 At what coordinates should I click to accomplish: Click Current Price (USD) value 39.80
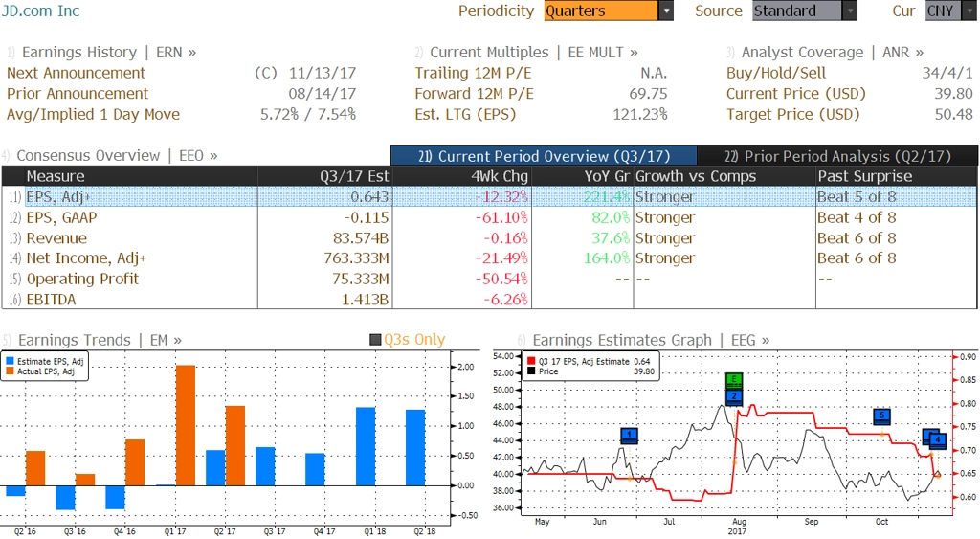click(954, 94)
